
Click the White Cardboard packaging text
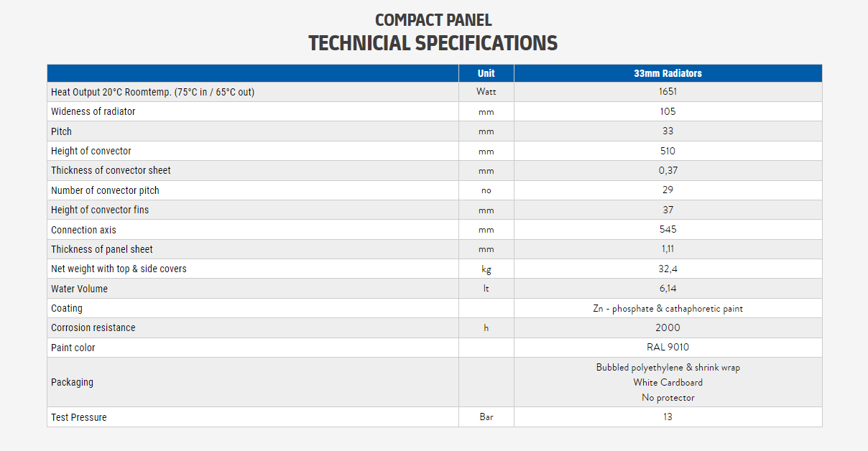pos(668,382)
